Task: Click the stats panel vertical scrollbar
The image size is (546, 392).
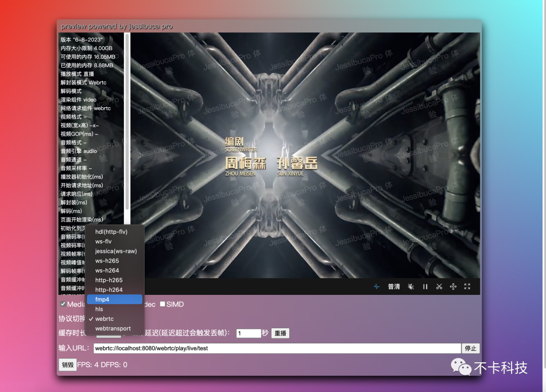Action: [127, 122]
